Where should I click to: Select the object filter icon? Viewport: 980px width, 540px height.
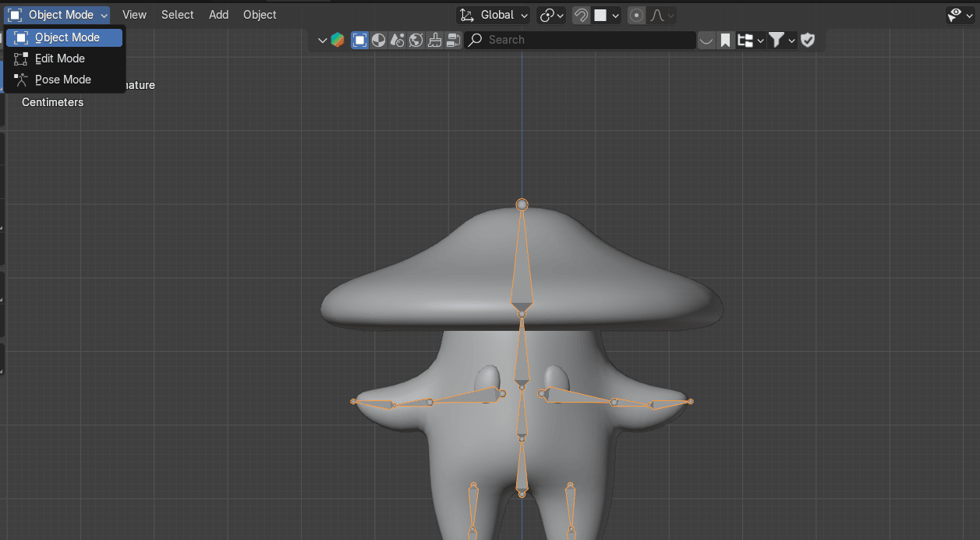click(x=359, y=40)
